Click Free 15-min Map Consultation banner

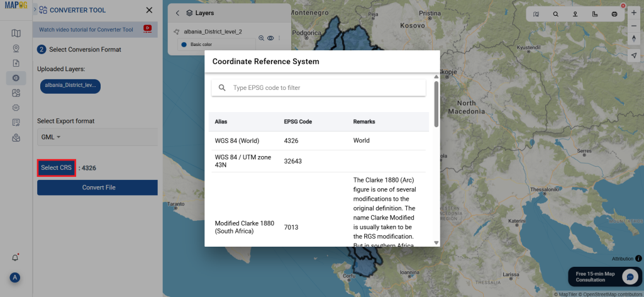point(605,277)
